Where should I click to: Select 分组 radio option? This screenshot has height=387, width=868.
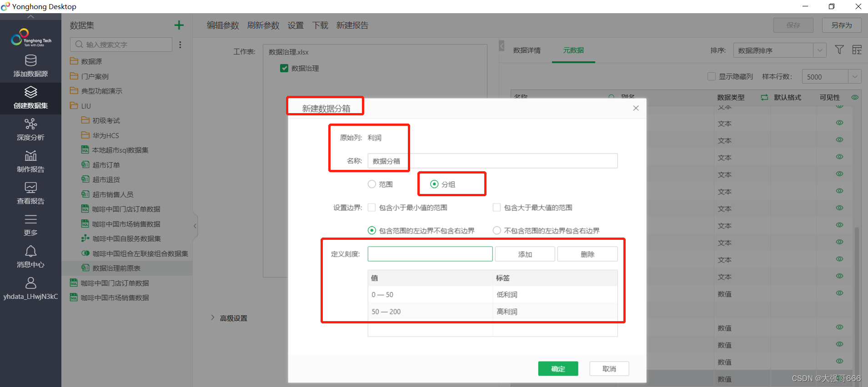click(434, 184)
